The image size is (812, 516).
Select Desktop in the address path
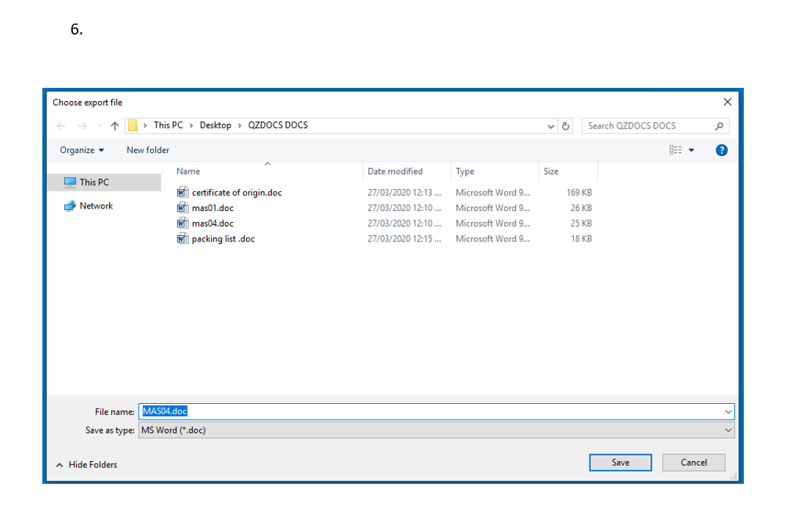pyautogui.click(x=216, y=125)
